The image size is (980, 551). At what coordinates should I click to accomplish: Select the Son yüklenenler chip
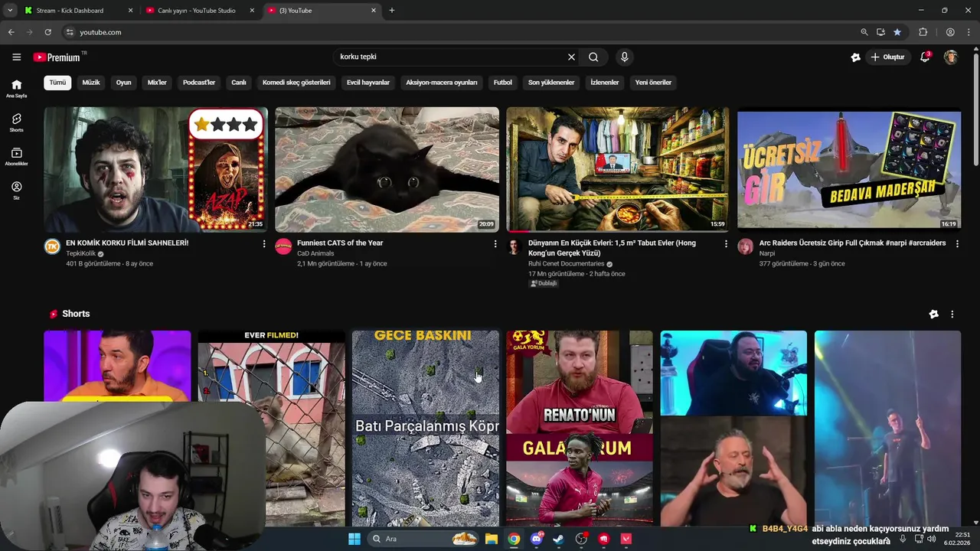pyautogui.click(x=551, y=83)
